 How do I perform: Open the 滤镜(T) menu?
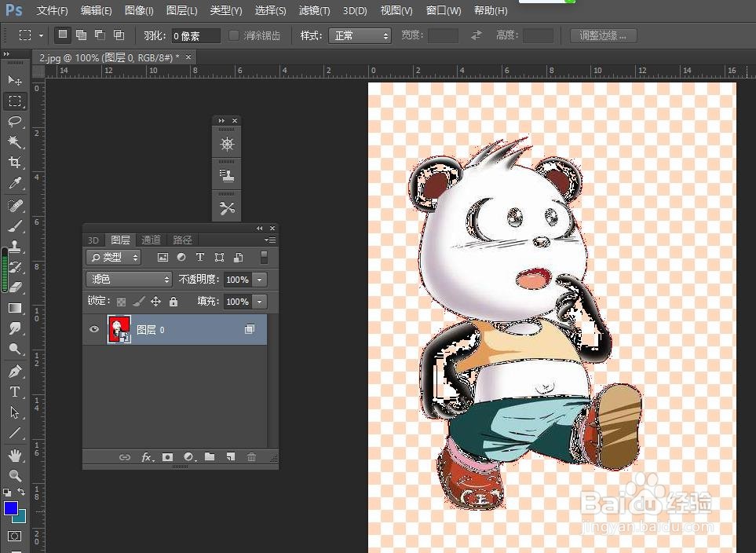tap(314, 10)
